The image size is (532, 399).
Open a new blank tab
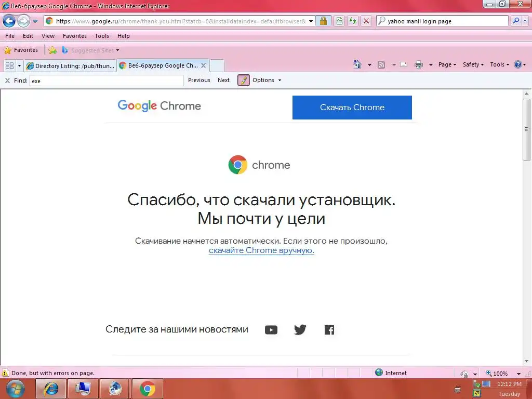click(x=217, y=66)
